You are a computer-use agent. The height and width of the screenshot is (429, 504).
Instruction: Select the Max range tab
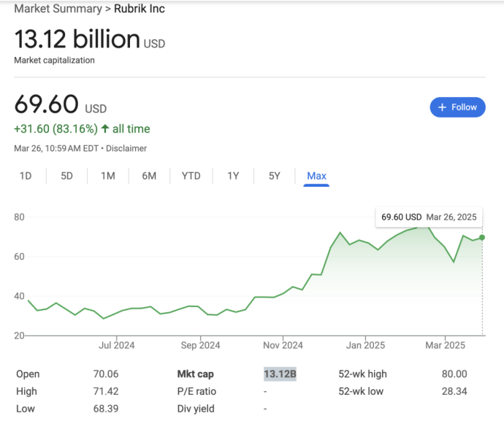tap(316, 176)
